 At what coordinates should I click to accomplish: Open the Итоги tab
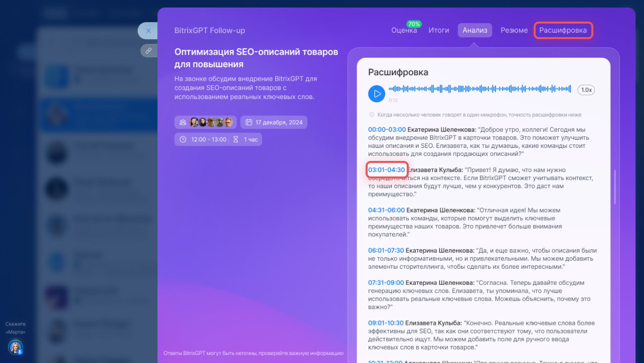click(438, 30)
